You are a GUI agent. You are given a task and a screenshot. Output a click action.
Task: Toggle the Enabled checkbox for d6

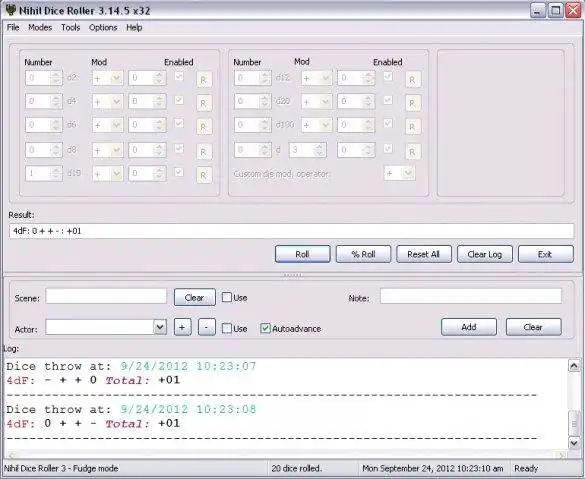click(x=179, y=123)
